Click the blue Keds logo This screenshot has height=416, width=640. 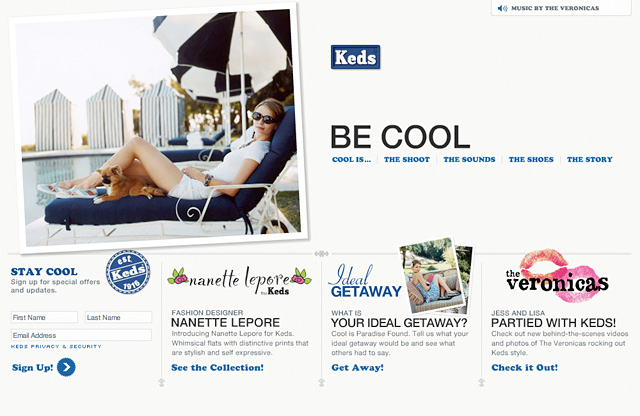tap(356, 57)
